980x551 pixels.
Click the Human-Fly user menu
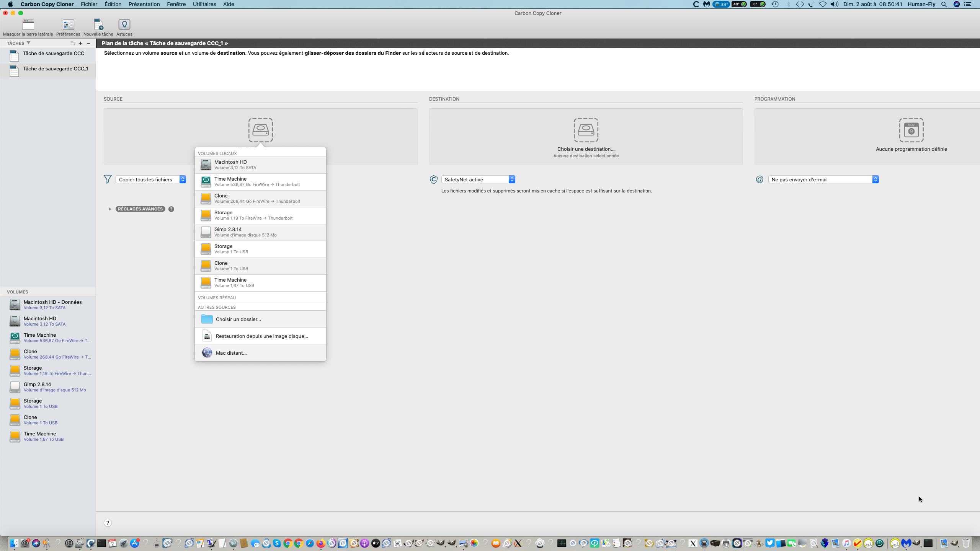[921, 4]
